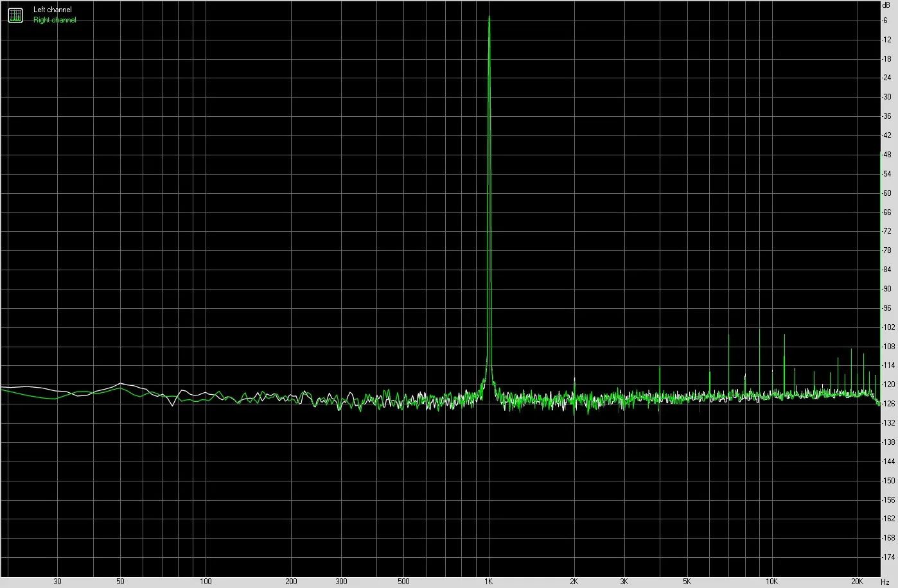Image resolution: width=898 pixels, height=588 pixels.
Task: Click the -84 dB axis label
Action: [x=886, y=270]
